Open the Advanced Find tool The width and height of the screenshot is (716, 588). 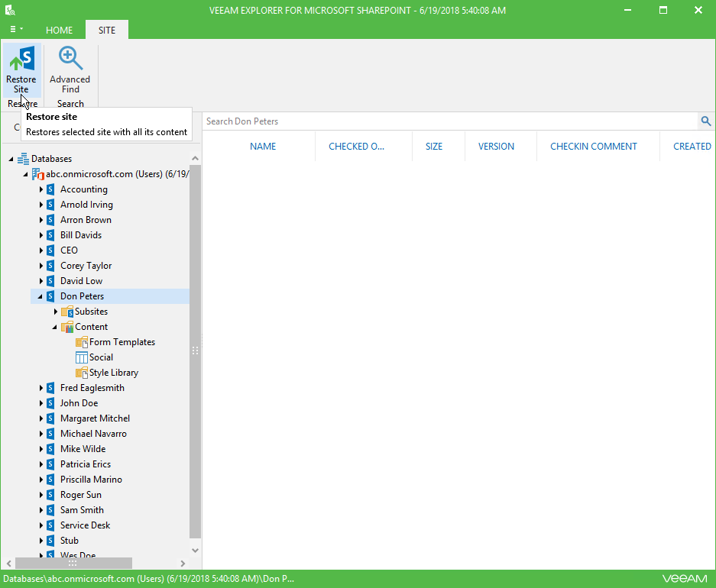pyautogui.click(x=70, y=69)
